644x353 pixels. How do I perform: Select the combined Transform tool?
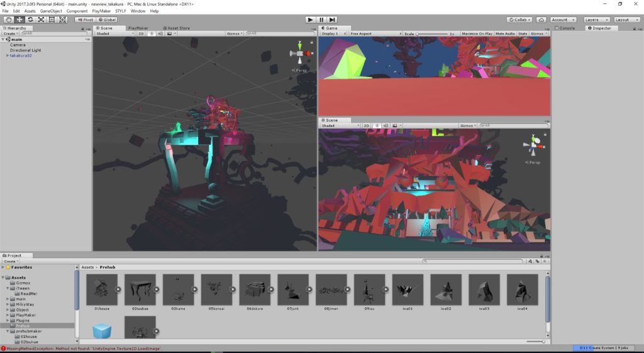[x=62, y=19]
